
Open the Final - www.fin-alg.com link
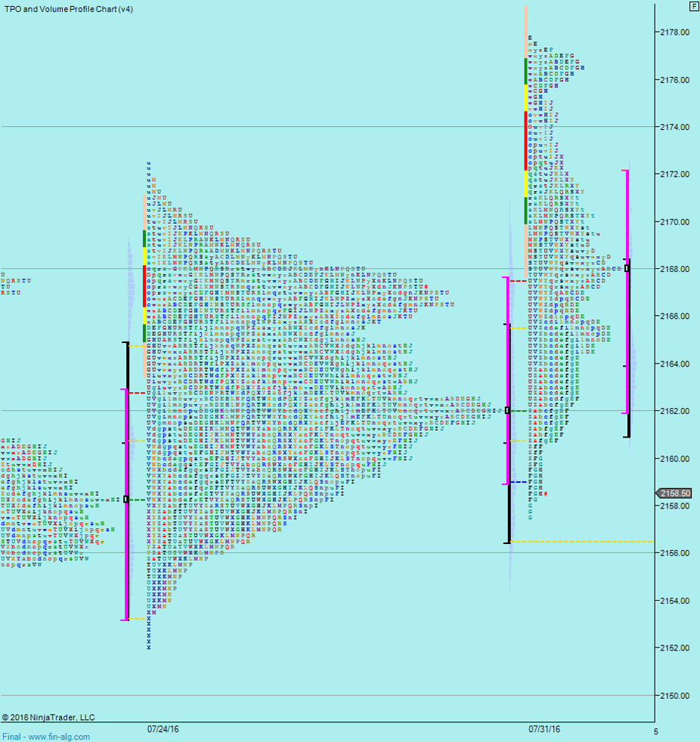coord(45,737)
